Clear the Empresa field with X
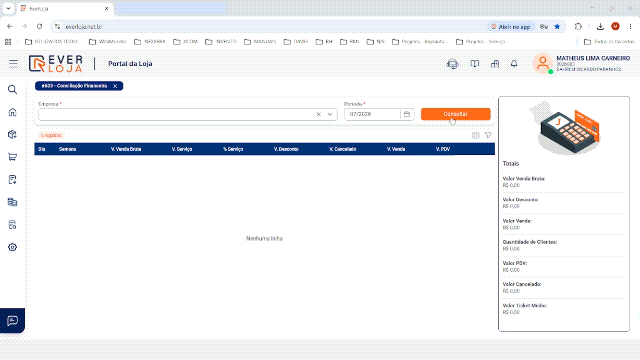This screenshot has width=640, height=360. point(318,114)
